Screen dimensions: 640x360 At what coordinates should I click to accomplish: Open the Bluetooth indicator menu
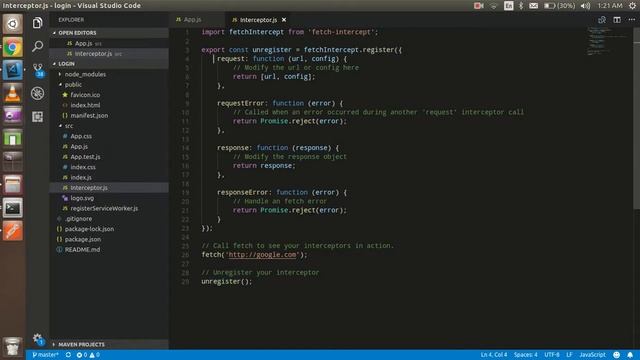[521, 6]
